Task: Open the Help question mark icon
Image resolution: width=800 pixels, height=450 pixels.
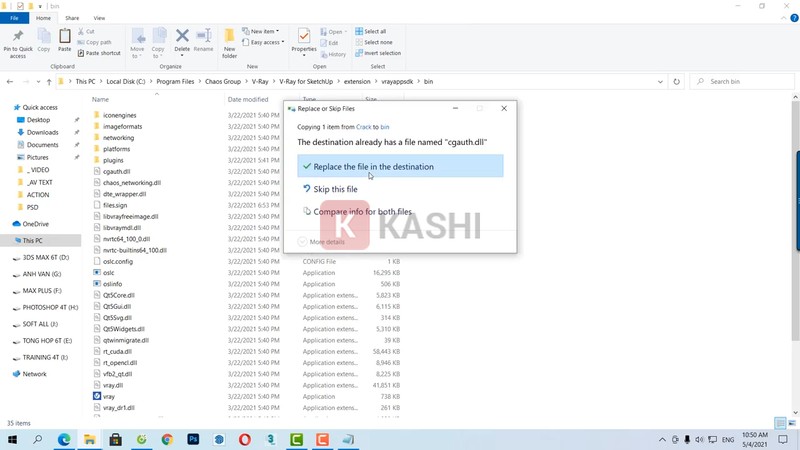Action: (794, 18)
